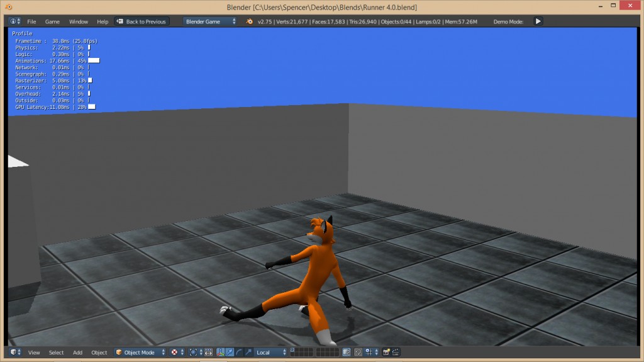This screenshot has width=644, height=362.
Task: Open the View menu in 3D viewport
Action: (34, 353)
